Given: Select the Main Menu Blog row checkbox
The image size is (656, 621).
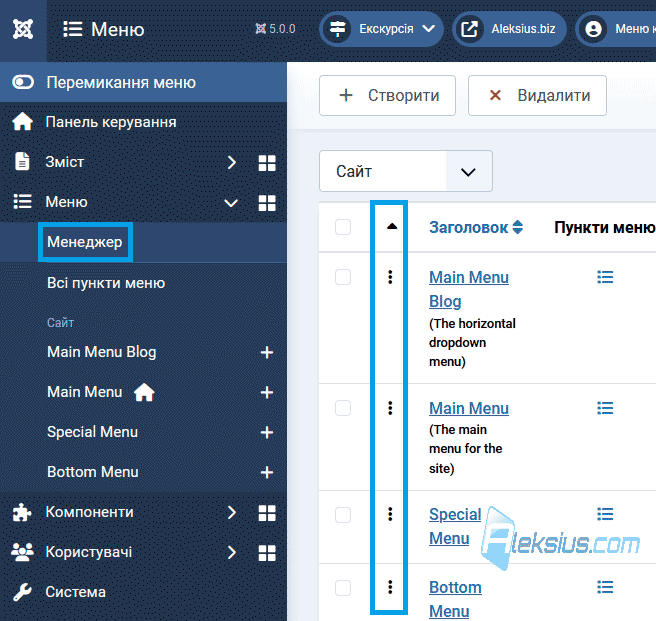Looking at the screenshot, I should (x=343, y=277).
